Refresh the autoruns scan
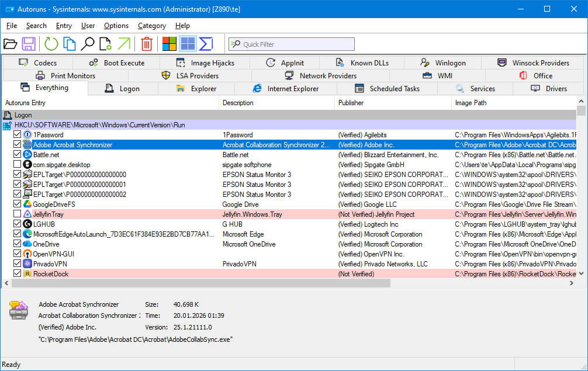The height and width of the screenshot is (371, 588). point(51,44)
